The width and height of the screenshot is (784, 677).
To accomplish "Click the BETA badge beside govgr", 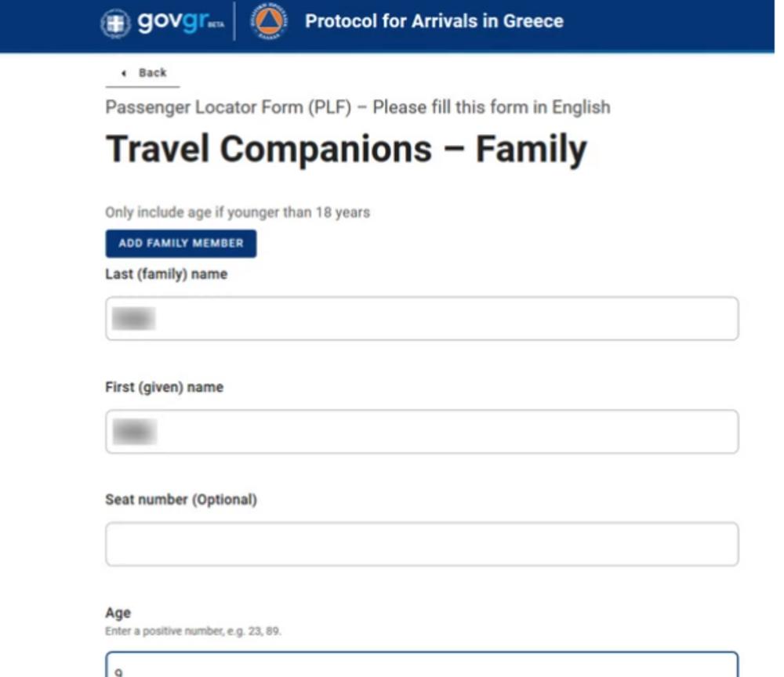I will [x=216, y=26].
